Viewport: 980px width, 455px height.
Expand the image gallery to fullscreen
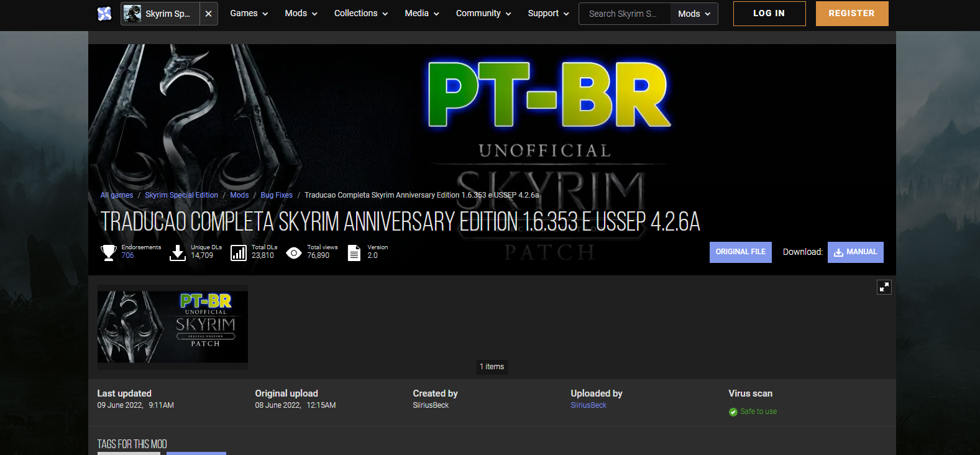point(884,287)
